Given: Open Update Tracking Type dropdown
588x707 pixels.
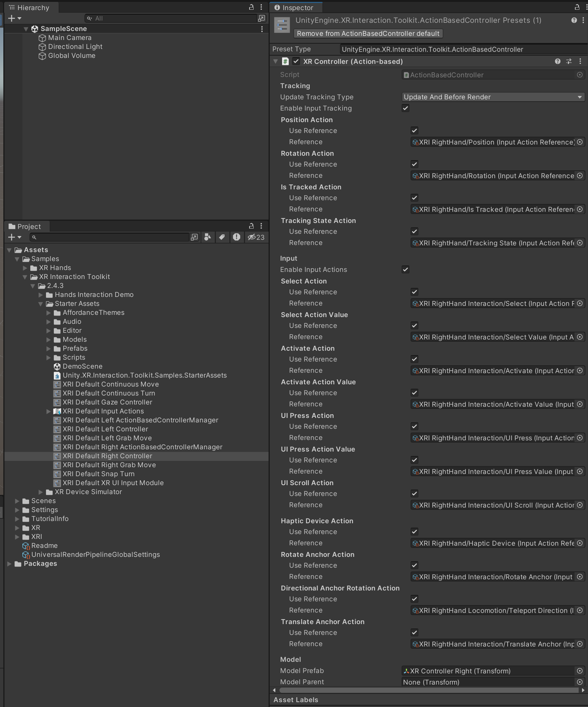Looking at the screenshot, I should pos(493,97).
